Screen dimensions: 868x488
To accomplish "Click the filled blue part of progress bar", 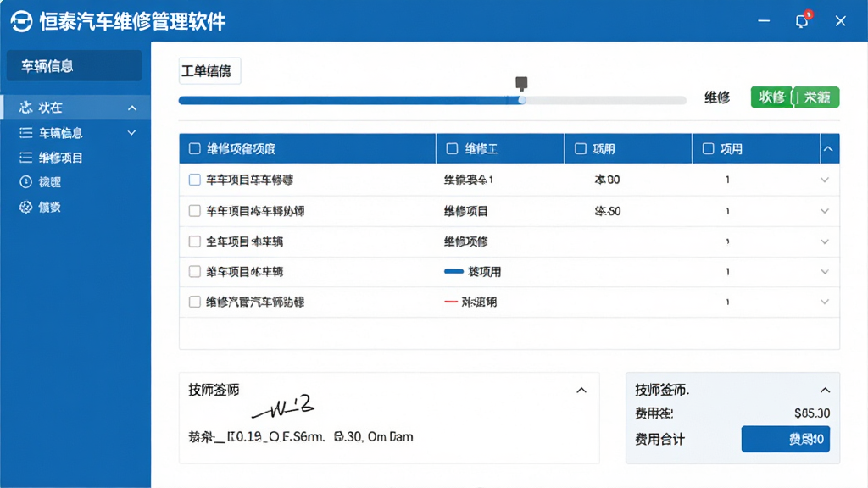I will [x=348, y=100].
